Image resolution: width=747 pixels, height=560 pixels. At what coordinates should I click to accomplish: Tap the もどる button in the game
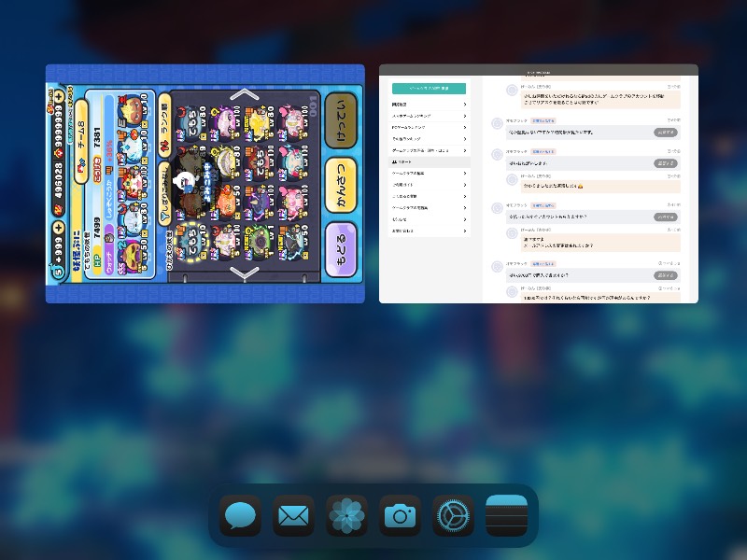pyautogui.click(x=341, y=249)
